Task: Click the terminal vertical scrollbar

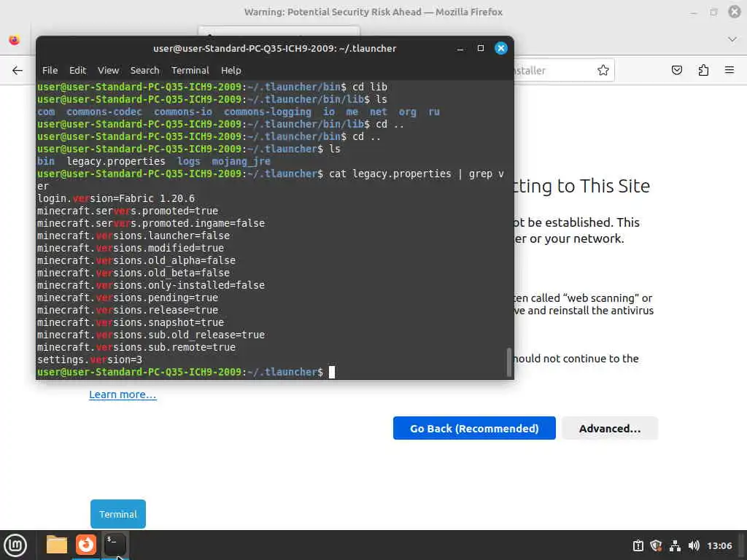Action: point(508,362)
